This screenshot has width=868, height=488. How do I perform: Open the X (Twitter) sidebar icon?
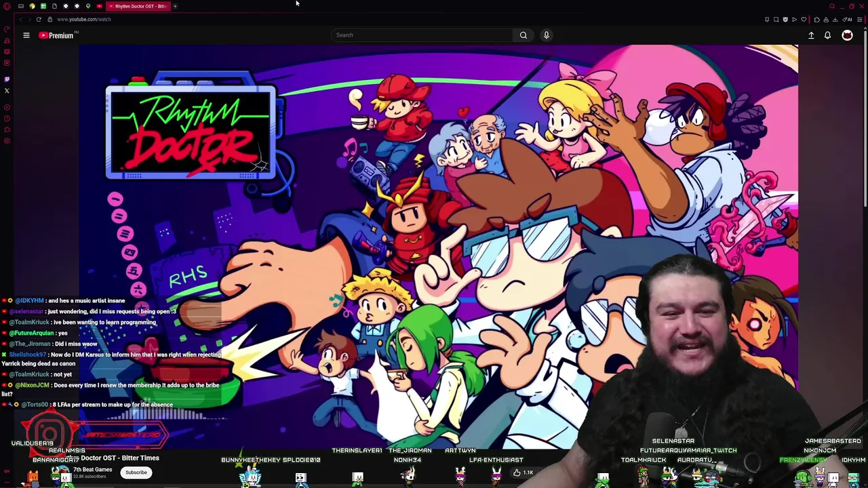point(7,90)
